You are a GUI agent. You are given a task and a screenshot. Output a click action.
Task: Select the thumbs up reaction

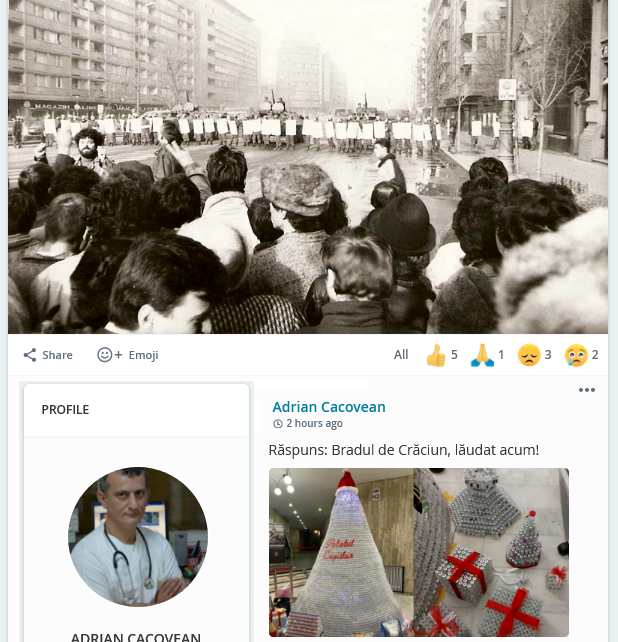pyautogui.click(x=436, y=355)
